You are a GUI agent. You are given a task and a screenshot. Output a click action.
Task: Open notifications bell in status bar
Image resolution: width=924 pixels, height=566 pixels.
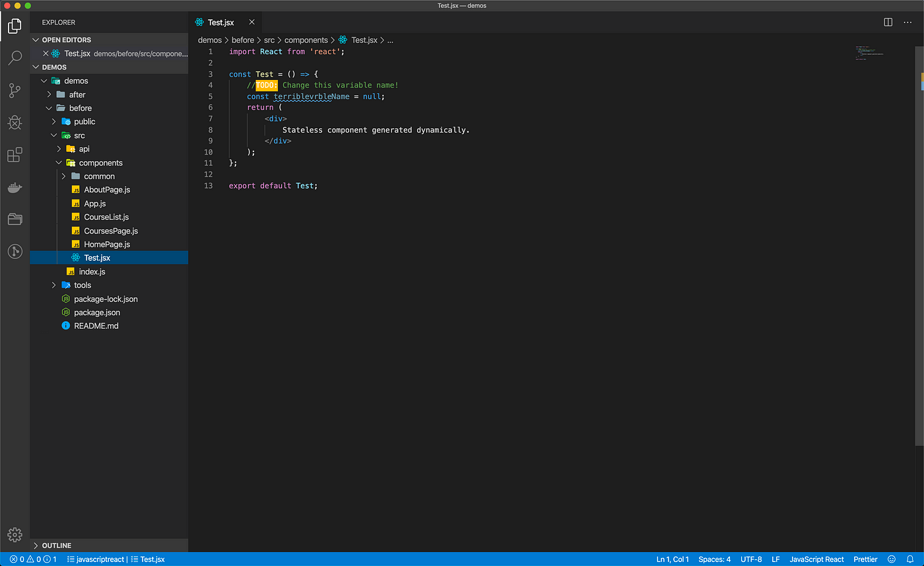pos(909,559)
